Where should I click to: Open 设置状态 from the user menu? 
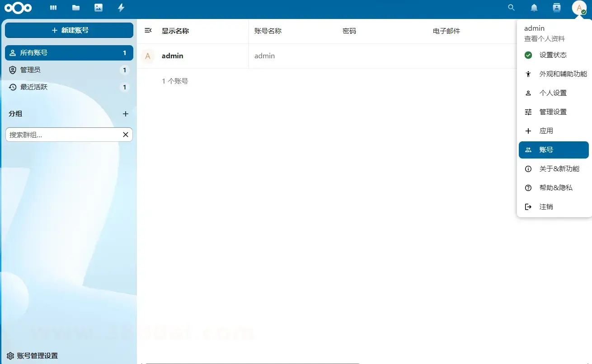(x=553, y=55)
